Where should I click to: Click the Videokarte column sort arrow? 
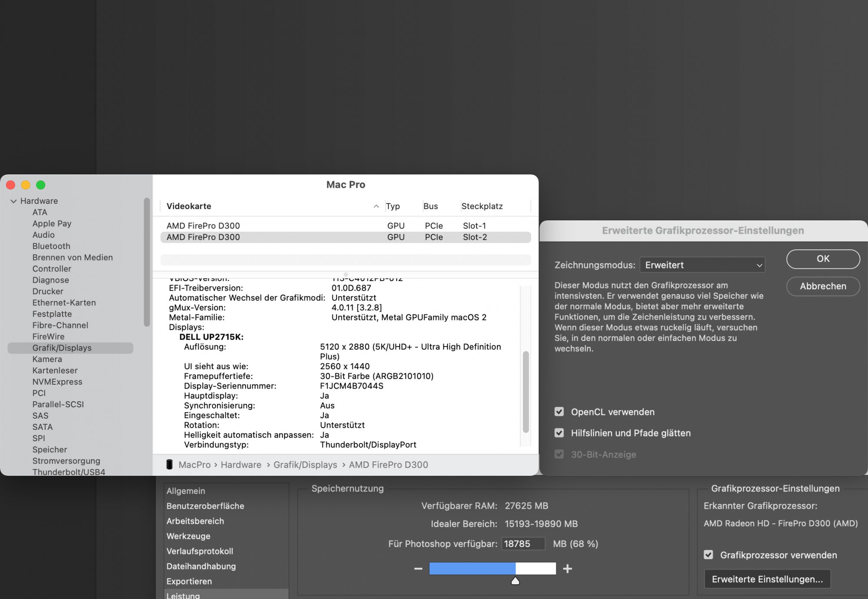click(x=376, y=206)
